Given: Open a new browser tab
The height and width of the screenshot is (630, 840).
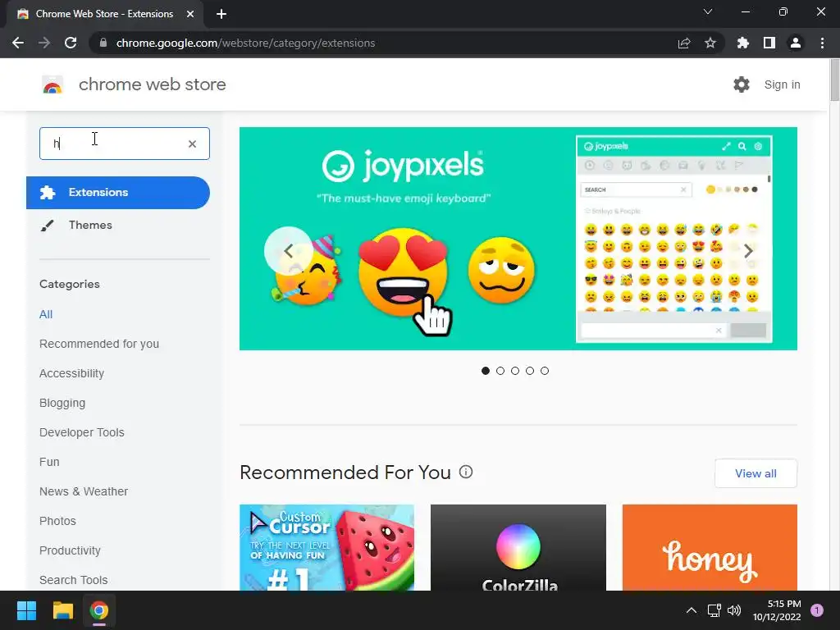Looking at the screenshot, I should coord(221,14).
